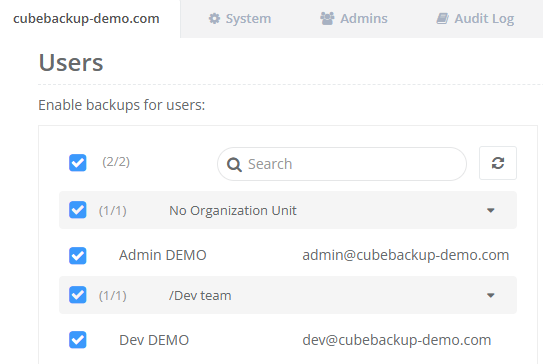The image size is (543, 364).
Task: Click the refresh users icon button
Action: (x=498, y=163)
